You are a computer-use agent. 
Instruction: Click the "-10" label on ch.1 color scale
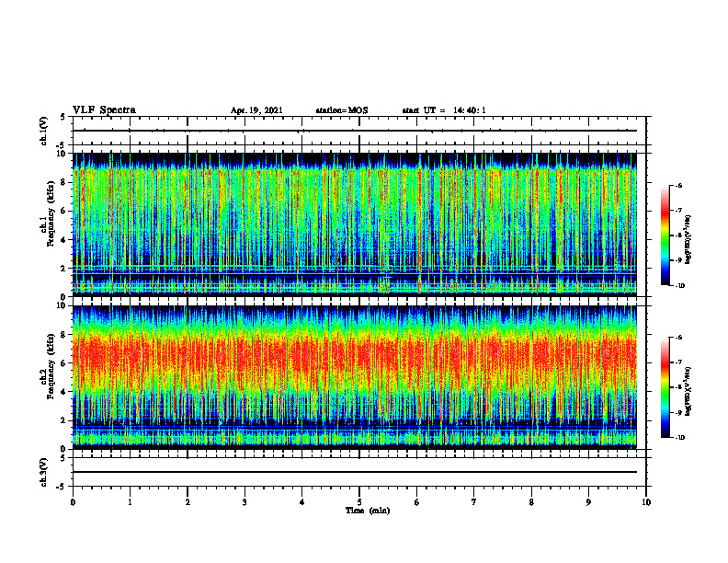coord(679,286)
